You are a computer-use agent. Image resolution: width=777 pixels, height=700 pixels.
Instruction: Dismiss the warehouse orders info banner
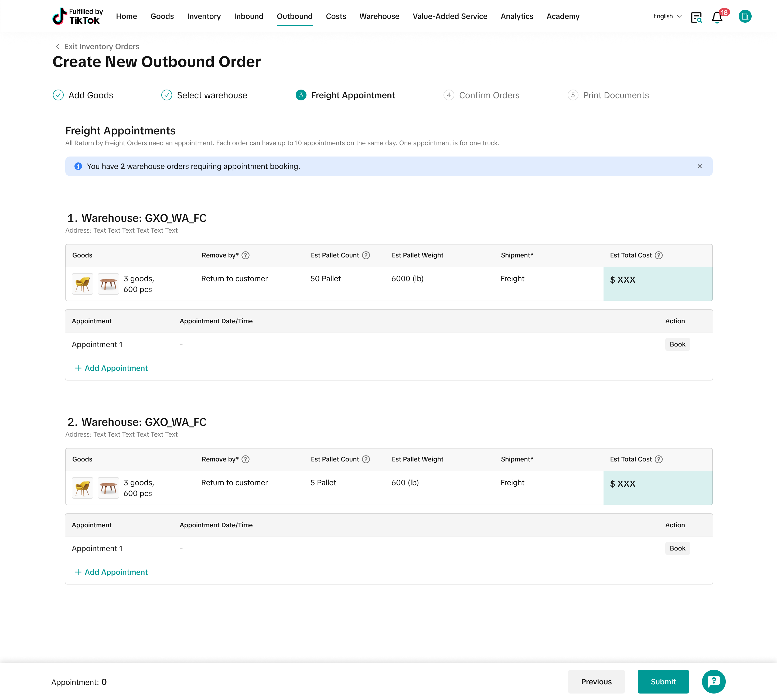(700, 166)
